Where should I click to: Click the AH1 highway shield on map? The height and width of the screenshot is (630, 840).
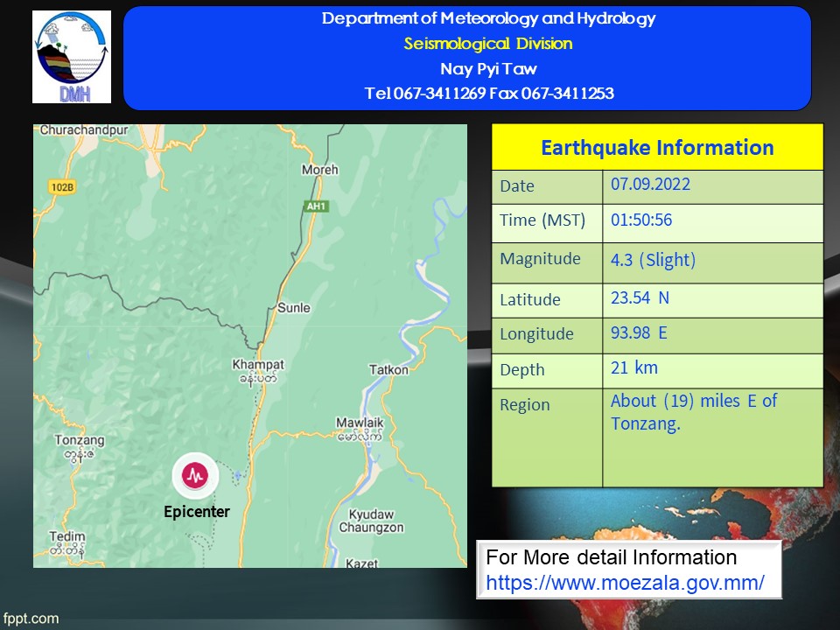pos(316,206)
